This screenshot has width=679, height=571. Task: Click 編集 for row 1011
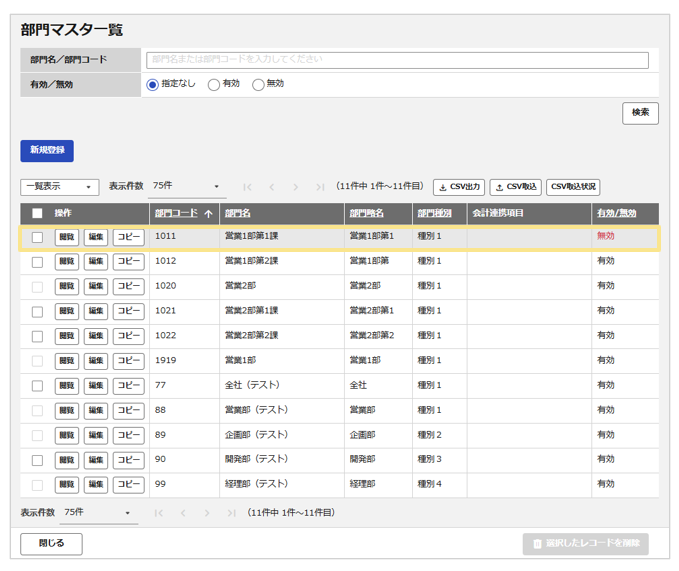pyautogui.click(x=96, y=237)
